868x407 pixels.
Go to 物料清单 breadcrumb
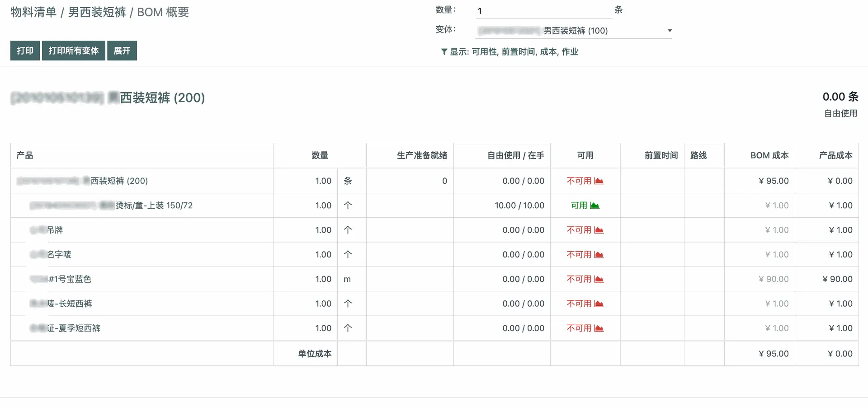coord(33,12)
